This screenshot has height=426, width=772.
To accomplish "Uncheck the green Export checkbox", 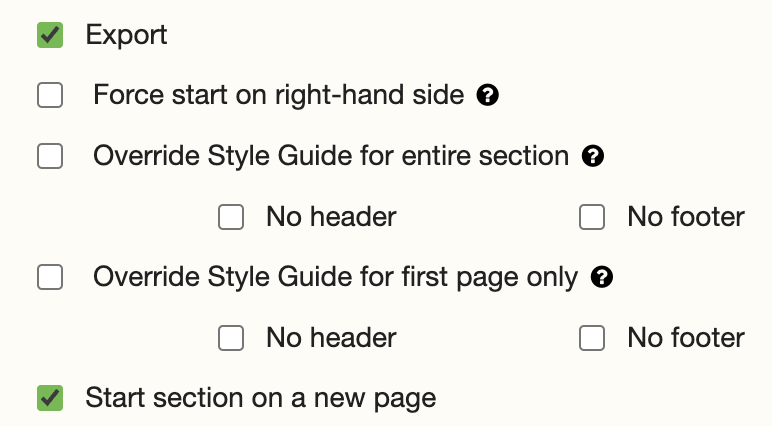I will [50, 35].
